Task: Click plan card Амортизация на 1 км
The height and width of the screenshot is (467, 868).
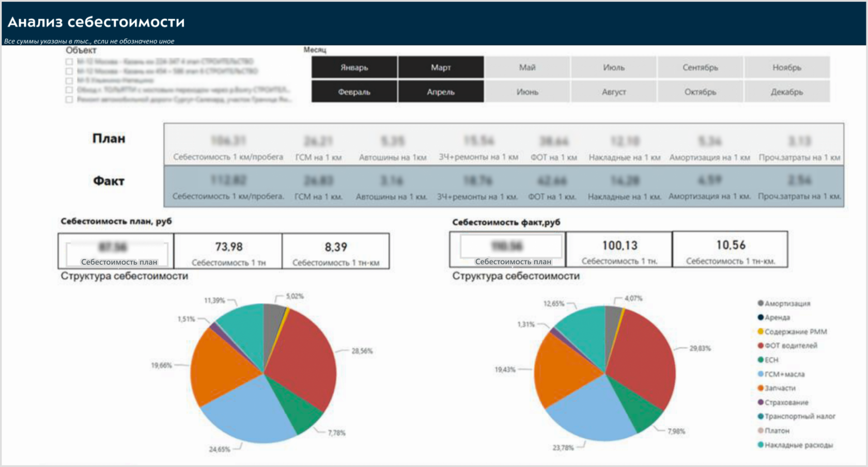Action: [709, 146]
